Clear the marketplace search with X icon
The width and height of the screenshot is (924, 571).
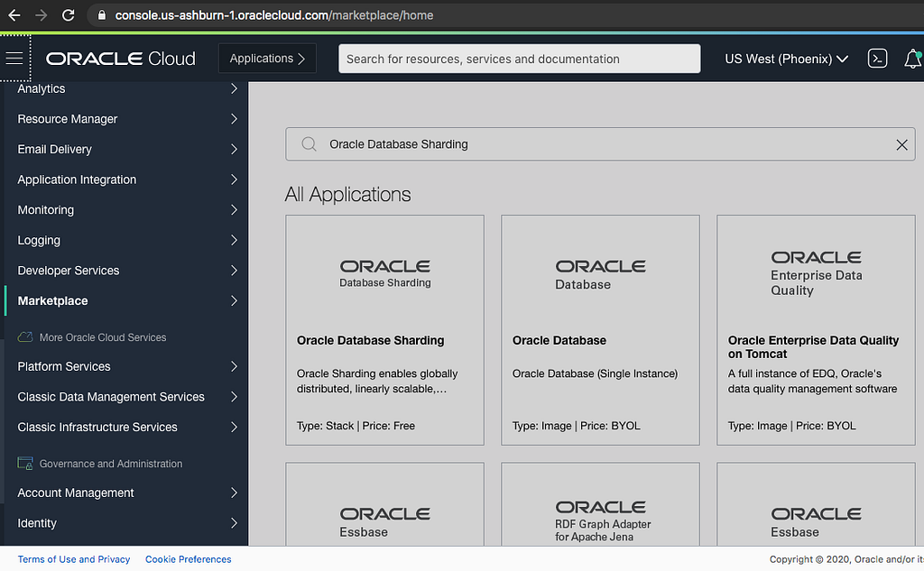click(901, 144)
